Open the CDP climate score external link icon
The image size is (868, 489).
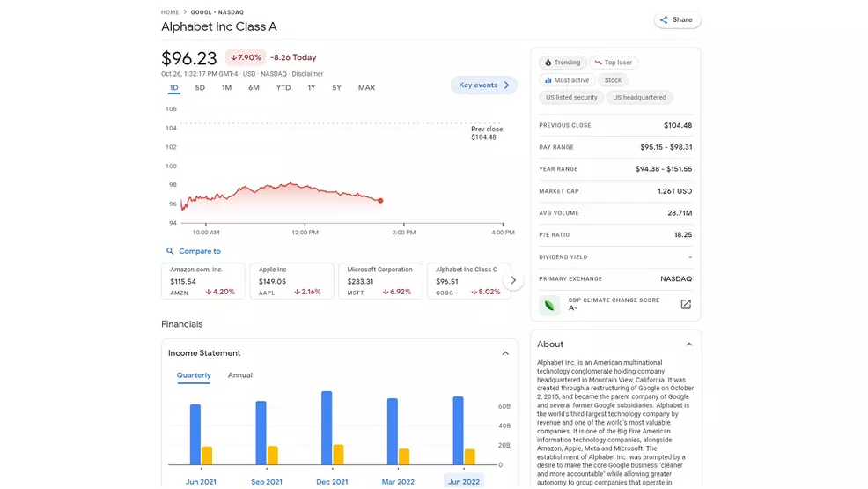686,304
